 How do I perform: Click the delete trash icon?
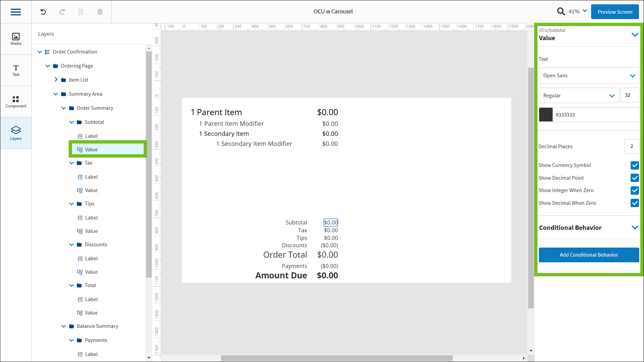pos(99,11)
